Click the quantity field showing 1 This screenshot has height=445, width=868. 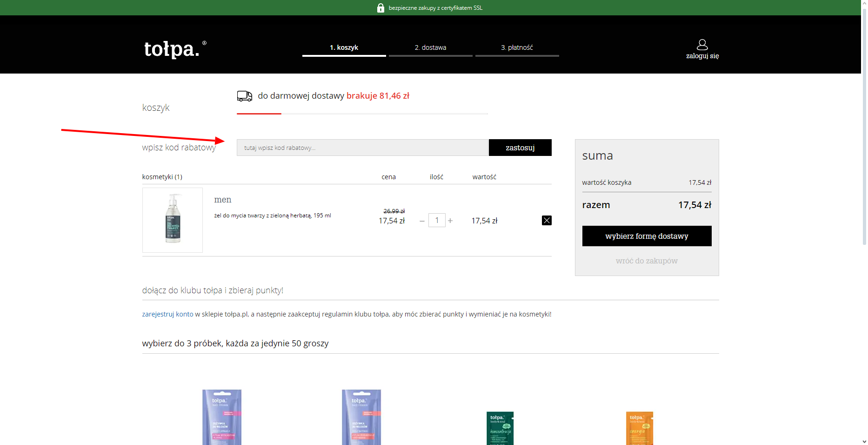point(437,220)
